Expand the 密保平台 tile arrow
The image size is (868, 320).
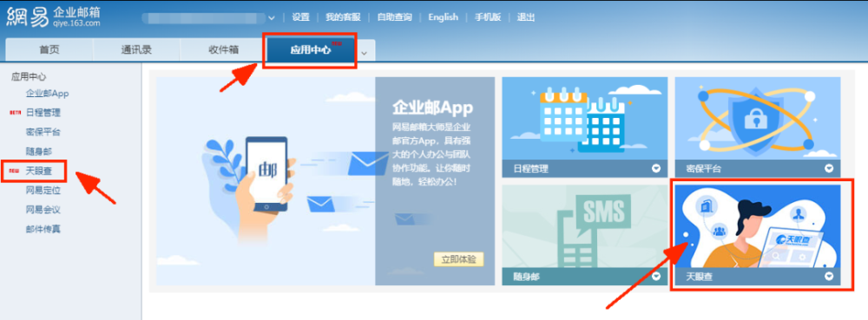pyautogui.click(x=829, y=168)
